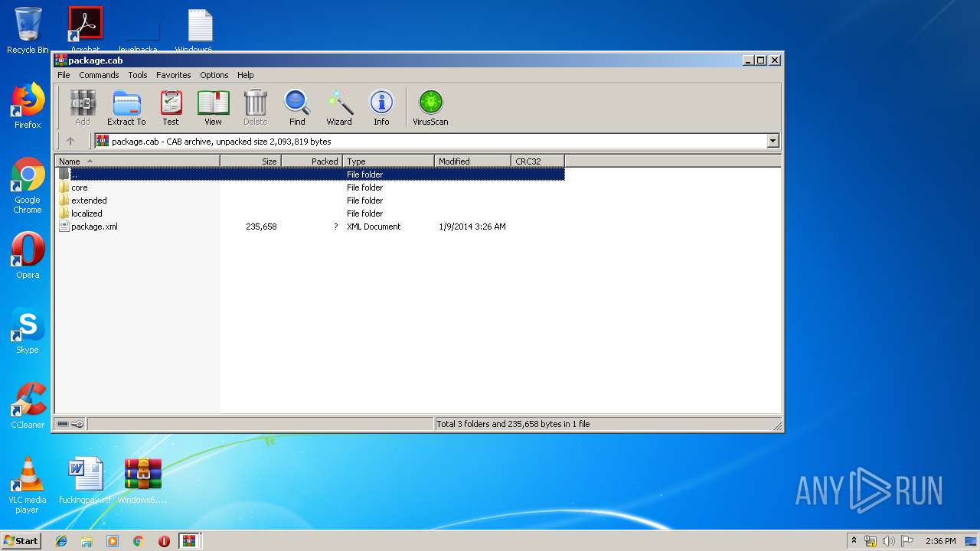Click the Action Center flag icon
Viewport: 980px width, 551px height.
906,541
